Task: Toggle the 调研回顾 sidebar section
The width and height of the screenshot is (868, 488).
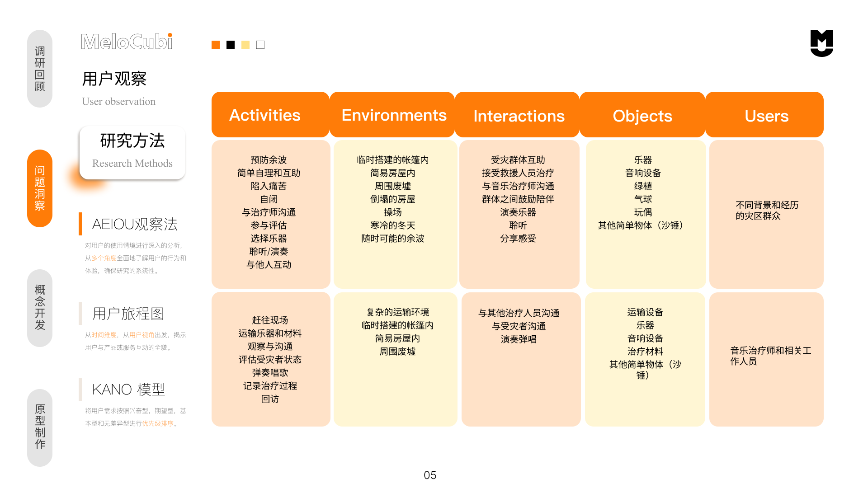Action: tap(40, 69)
